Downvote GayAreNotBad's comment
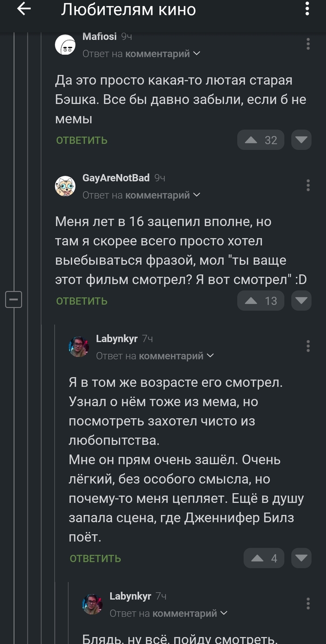 [301, 301]
